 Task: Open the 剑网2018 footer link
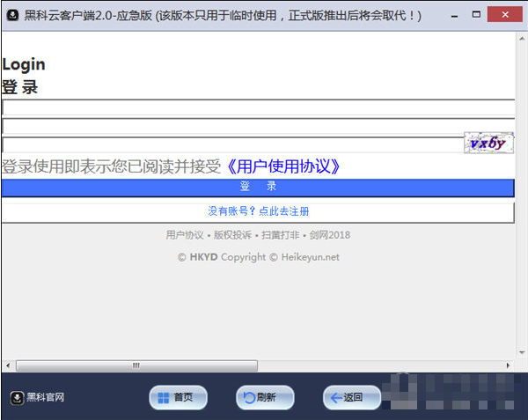pos(330,235)
